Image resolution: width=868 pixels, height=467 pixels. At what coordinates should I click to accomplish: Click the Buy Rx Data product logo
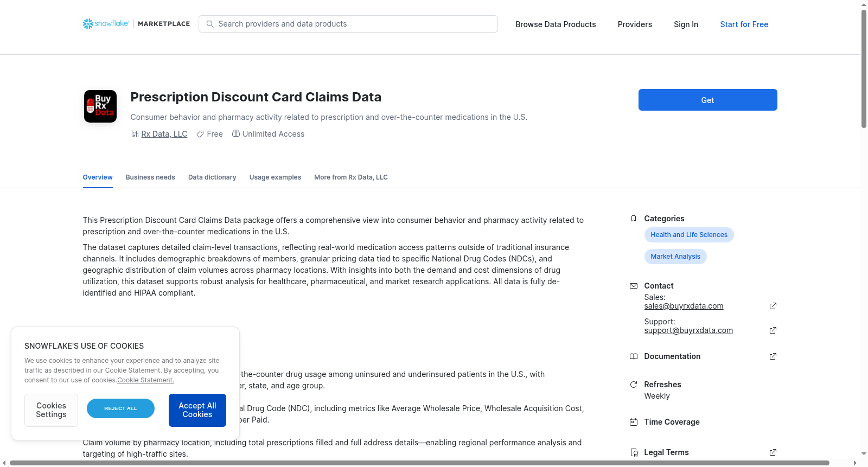[x=100, y=106]
